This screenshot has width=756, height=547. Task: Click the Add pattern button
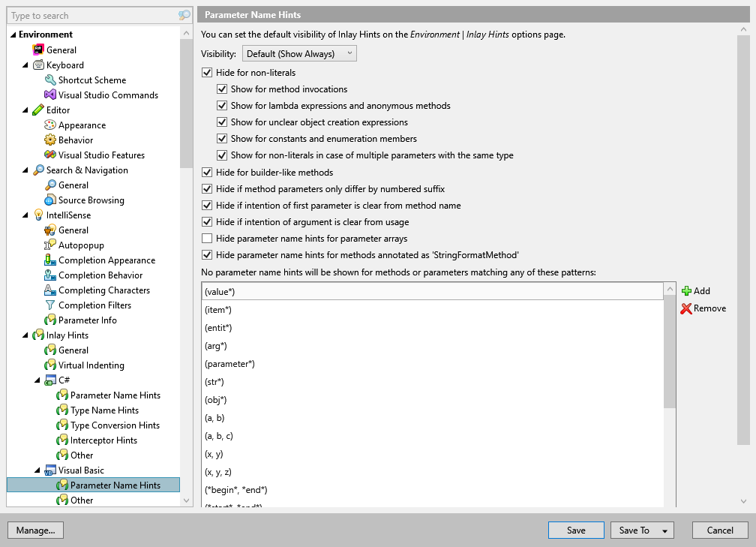[x=695, y=290]
